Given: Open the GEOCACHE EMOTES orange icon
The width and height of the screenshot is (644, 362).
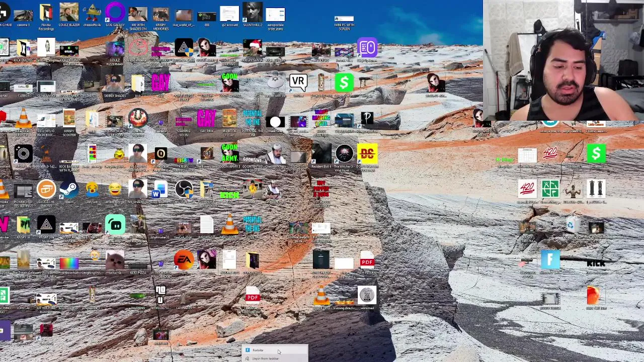Looking at the screenshot, I should [x=46, y=190].
